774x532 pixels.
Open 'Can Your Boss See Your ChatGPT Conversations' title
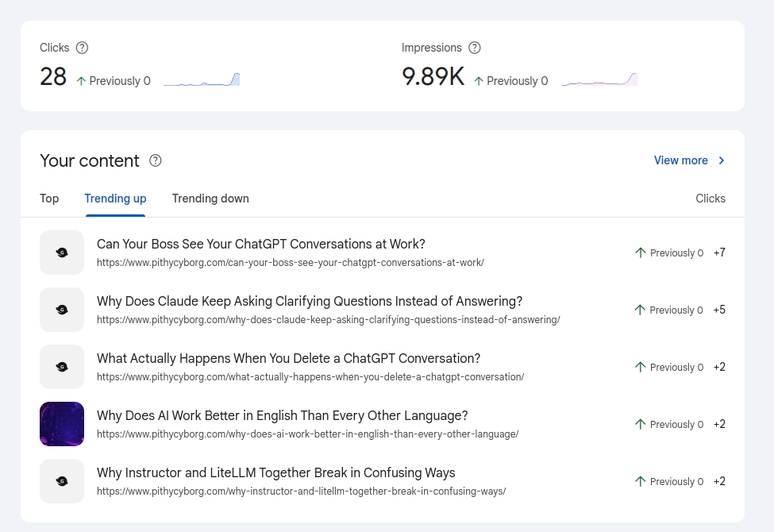tap(260, 244)
